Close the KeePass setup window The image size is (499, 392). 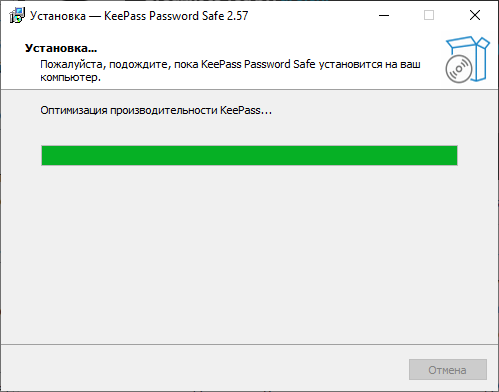pyautogui.click(x=475, y=15)
